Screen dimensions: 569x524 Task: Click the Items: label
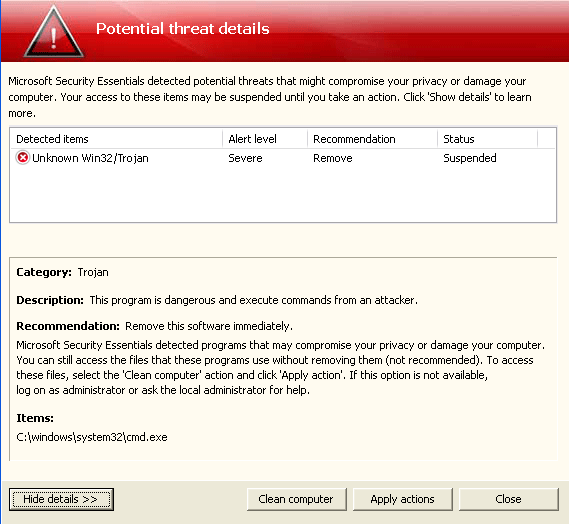tap(35, 418)
